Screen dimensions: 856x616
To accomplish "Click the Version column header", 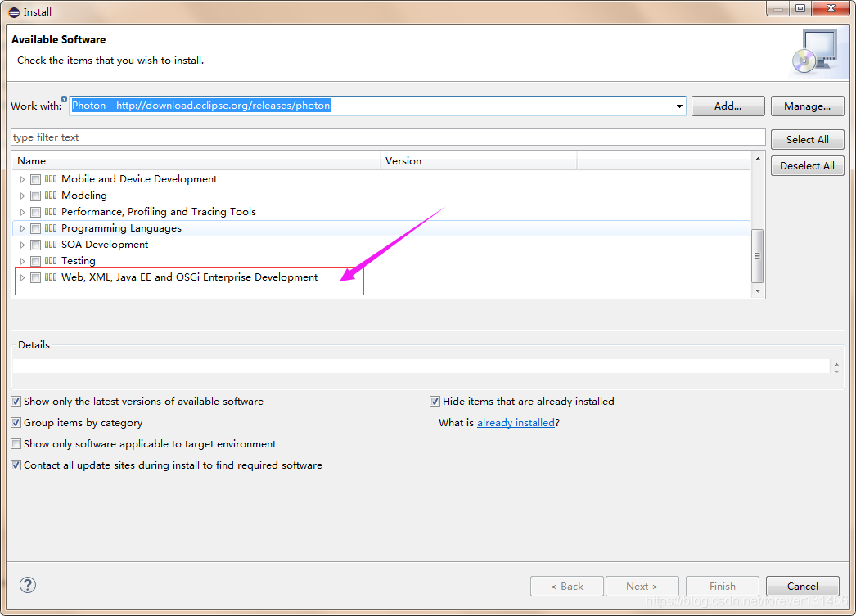I will [x=478, y=161].
